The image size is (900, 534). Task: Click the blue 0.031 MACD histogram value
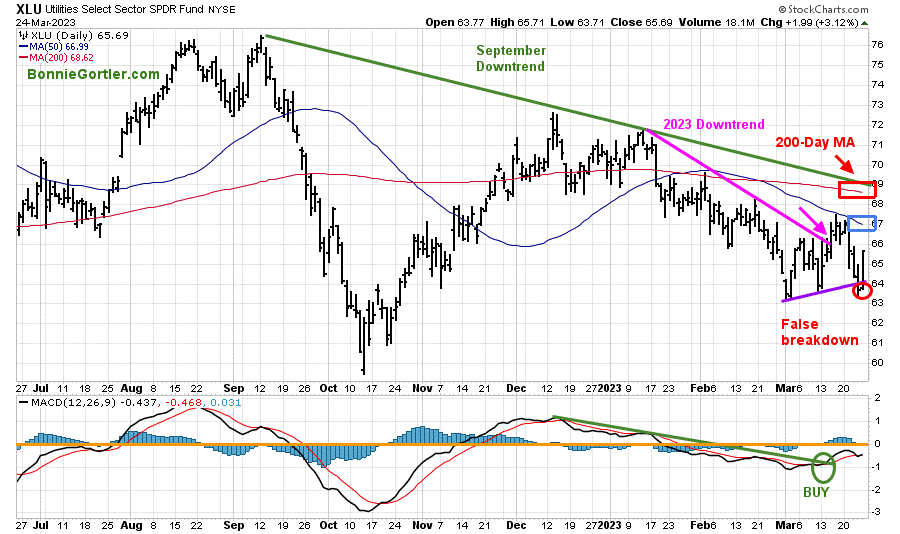click(226, 403)
